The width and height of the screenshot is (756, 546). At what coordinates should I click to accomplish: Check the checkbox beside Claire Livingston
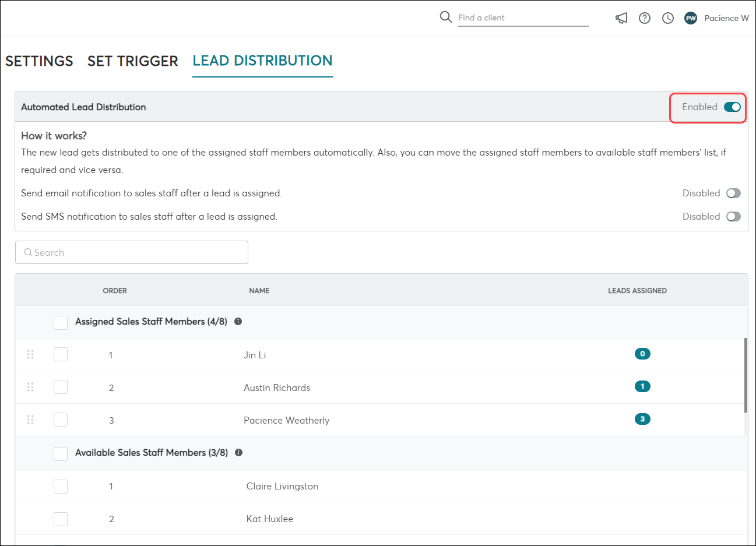coord(60,486)
